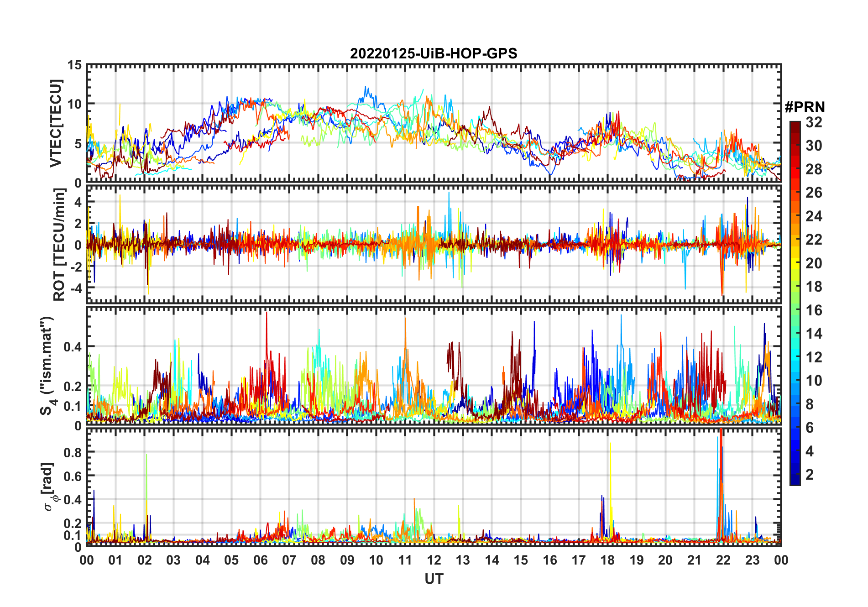The width and height of the screenshot is (868, 607).
Task: Click colorbar tick label 2
Action: point(810,475)
